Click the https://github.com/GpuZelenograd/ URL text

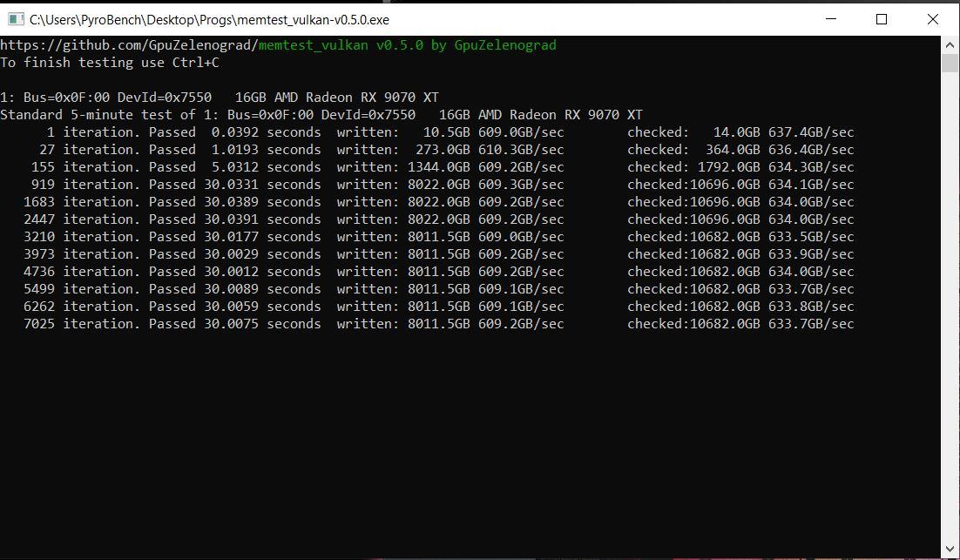pos(129,45)
